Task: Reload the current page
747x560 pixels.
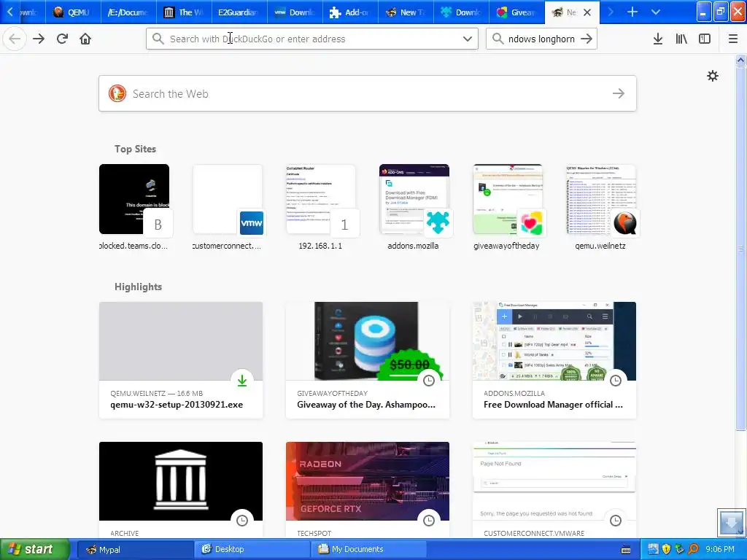Action: point(62,39)
